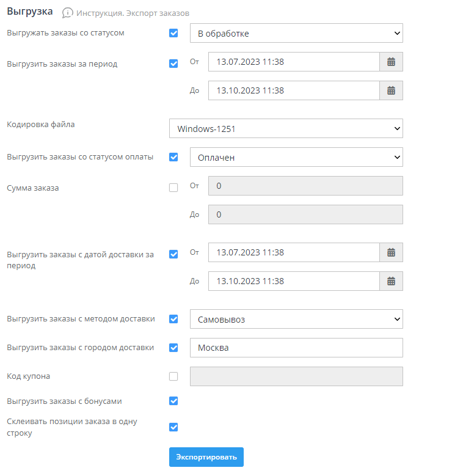Click the order period 'От' date field
The width and height of the screenshot is (452, 476).
tap(294, 62)
